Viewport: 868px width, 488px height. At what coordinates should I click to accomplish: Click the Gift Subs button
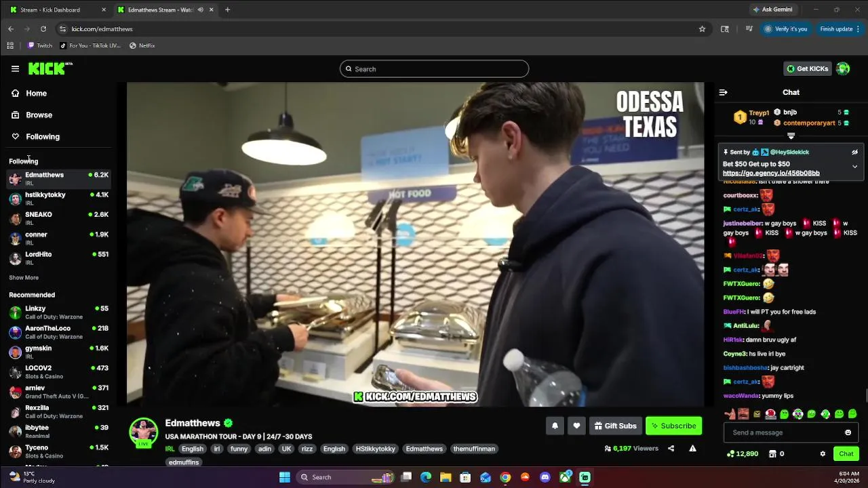tap(615, 426)
